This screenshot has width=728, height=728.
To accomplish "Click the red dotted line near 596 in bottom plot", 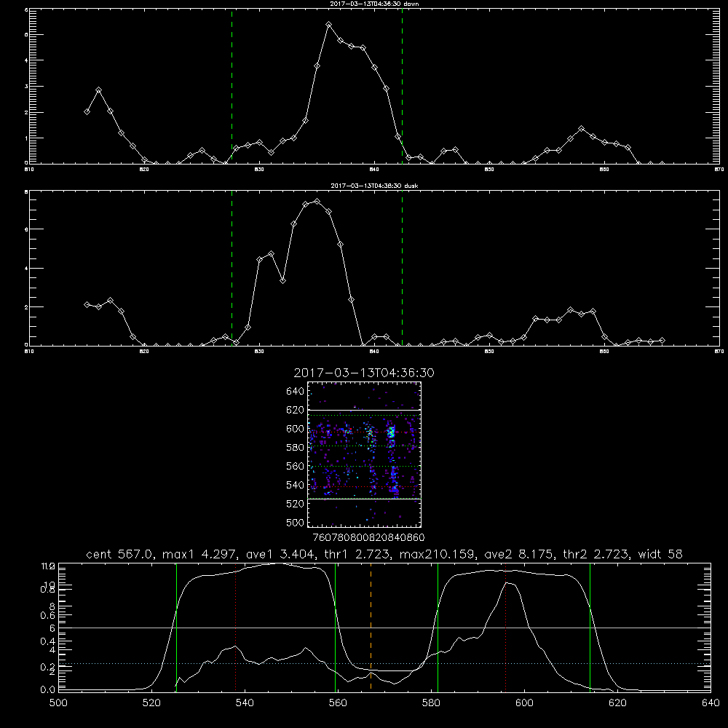I will [x=506, y=627].
